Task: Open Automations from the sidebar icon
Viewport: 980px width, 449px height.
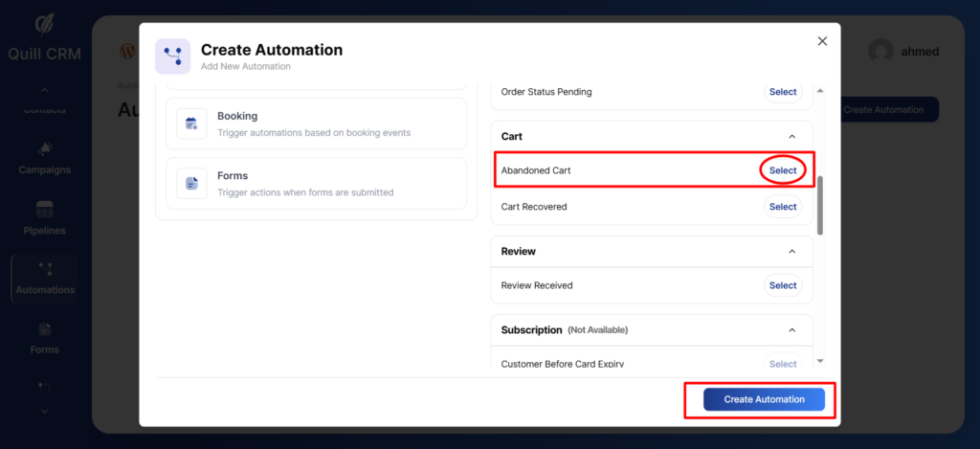Action: click(44, 269)
